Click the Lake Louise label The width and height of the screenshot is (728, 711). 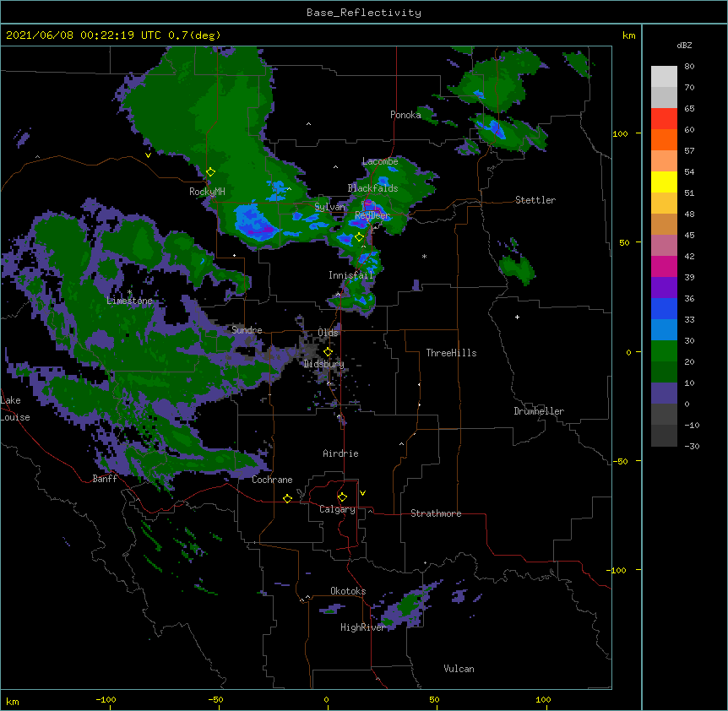(x=15, y=409)
